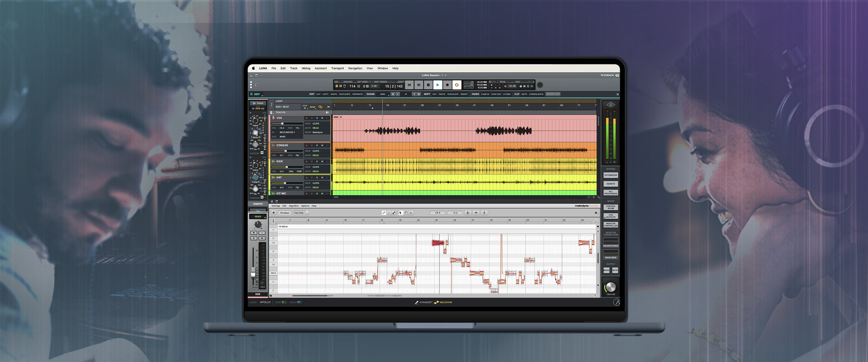Toggle the Loop button in the transport
This screenshot has height=362, width=868.
[x=456, y=85]
